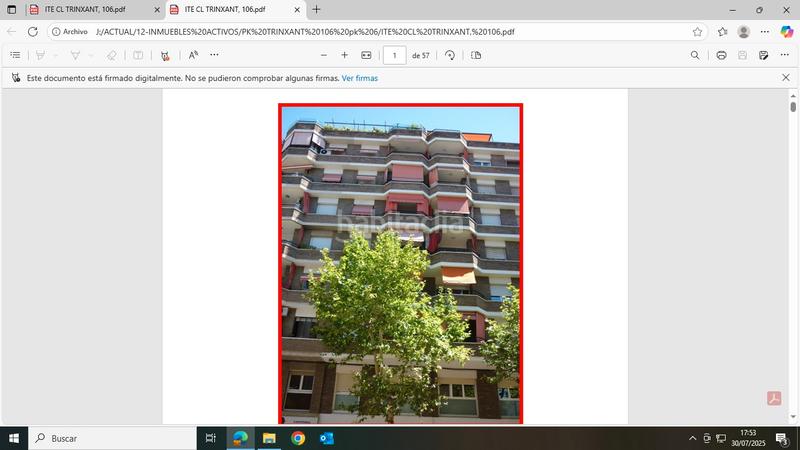Open Copilot sidebar icon
Viewport: 800px width, 450px height.
pyautogui.click(x=787, y=32)
